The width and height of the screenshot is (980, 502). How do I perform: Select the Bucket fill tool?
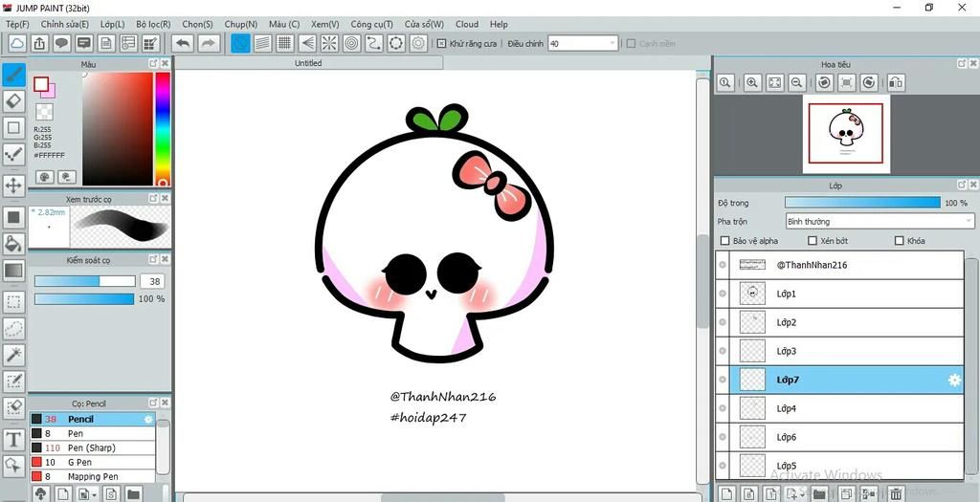click(13, 243)
